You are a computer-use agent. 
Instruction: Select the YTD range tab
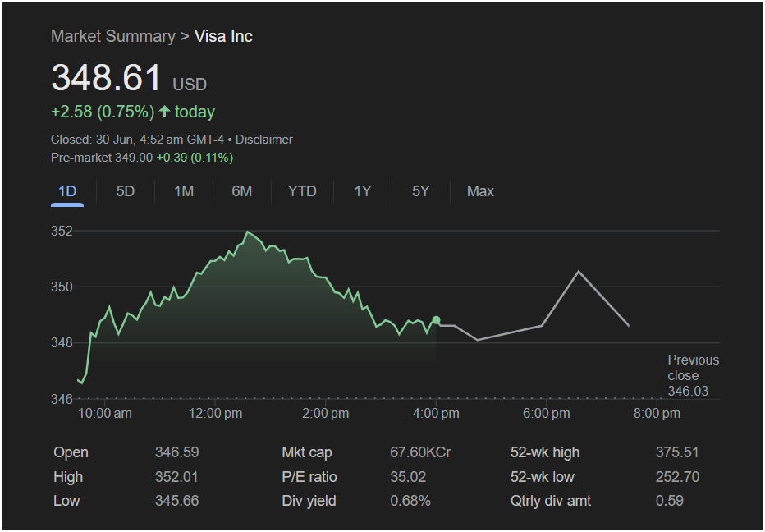tap(302, 191)
